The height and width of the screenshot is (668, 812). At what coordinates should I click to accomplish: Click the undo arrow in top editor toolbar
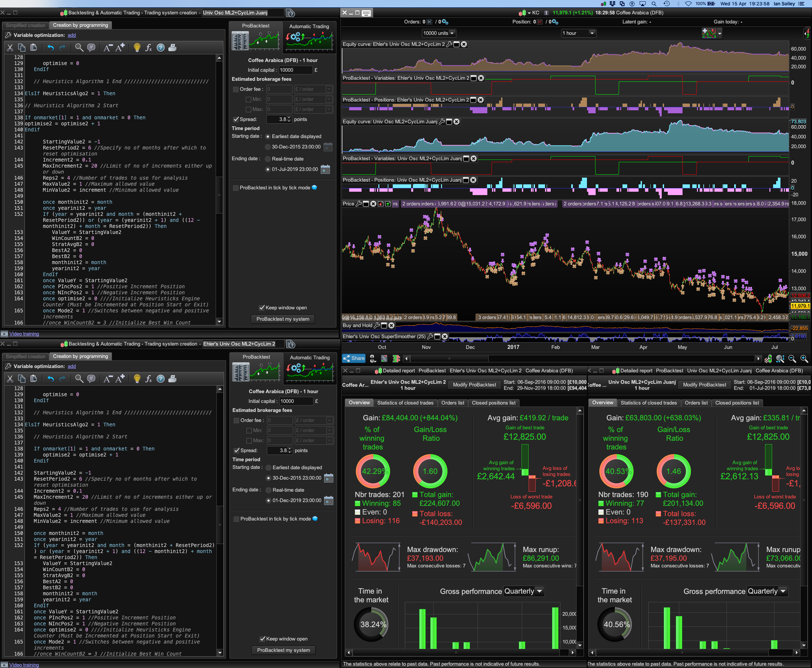[50, 48]
